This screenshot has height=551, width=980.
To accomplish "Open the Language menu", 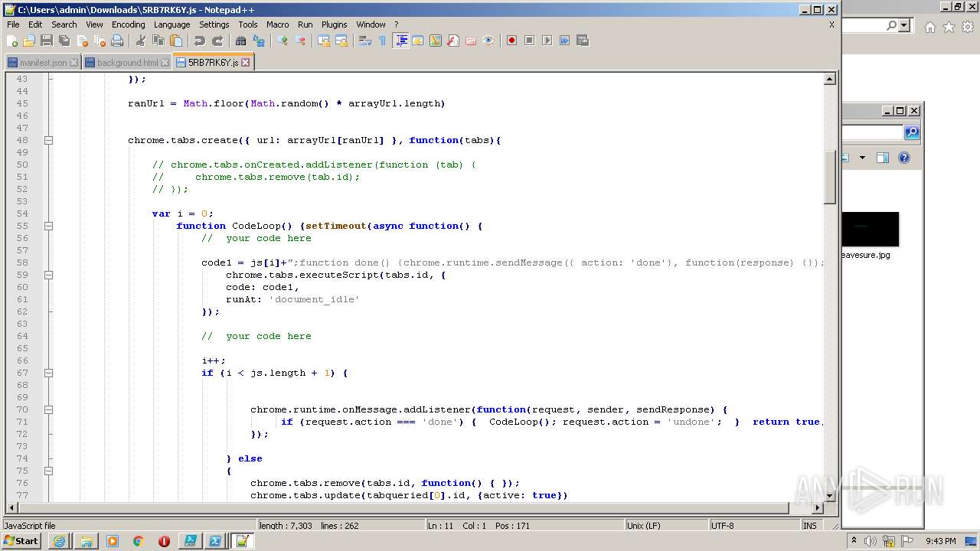I will point(171,24).
